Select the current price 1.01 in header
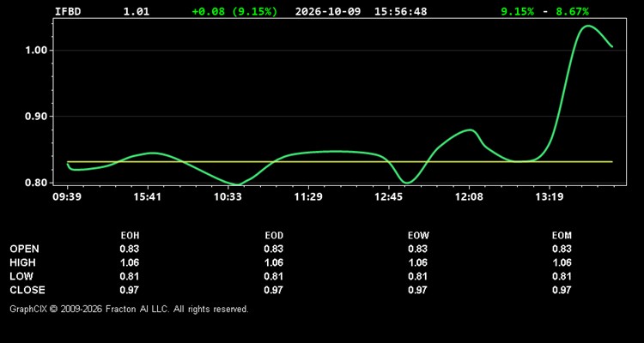This screenshot has height=343, width=644. pos(137,11)
